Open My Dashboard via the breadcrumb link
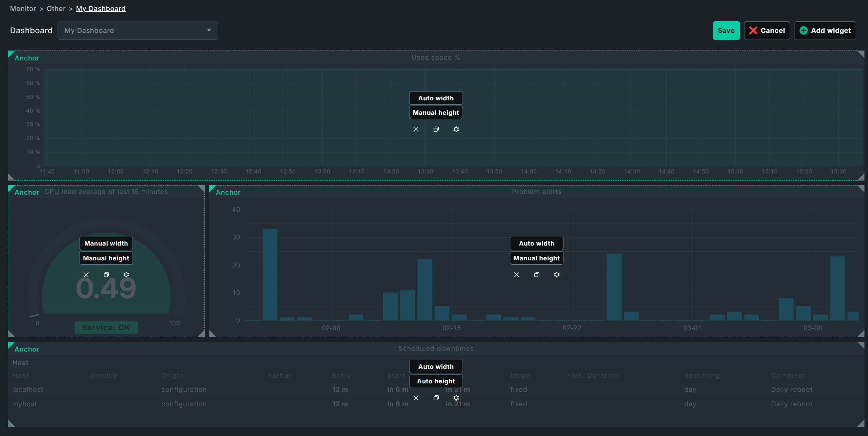The width and height of the screenshot is (868, 436). (x=101, y=8)
